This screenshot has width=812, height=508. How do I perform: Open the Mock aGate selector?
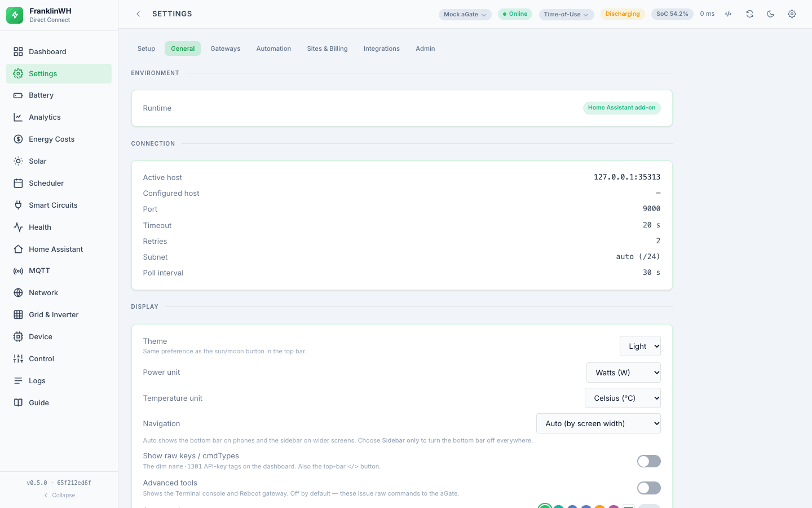click(x=465, y=14)
